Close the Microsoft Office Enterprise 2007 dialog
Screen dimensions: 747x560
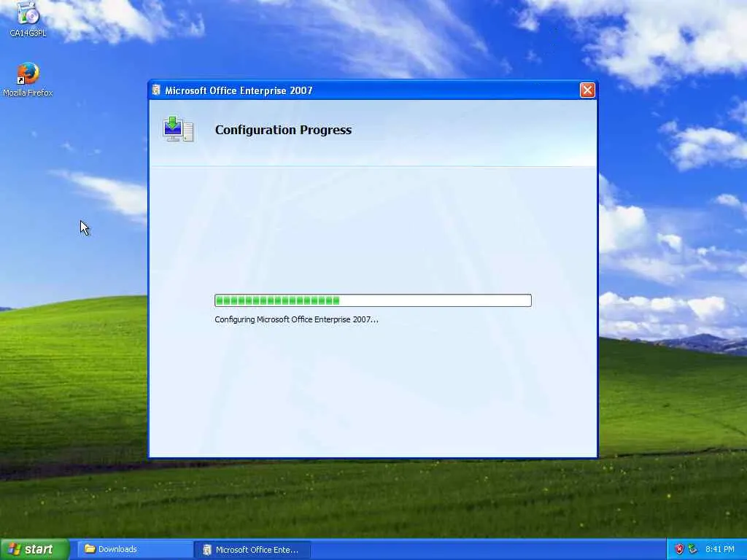[x=587, y=90]
